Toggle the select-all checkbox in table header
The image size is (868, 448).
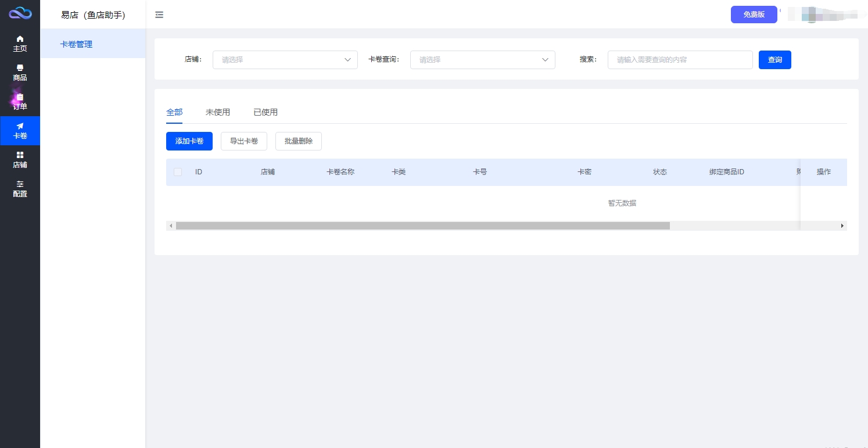(178, 172)
